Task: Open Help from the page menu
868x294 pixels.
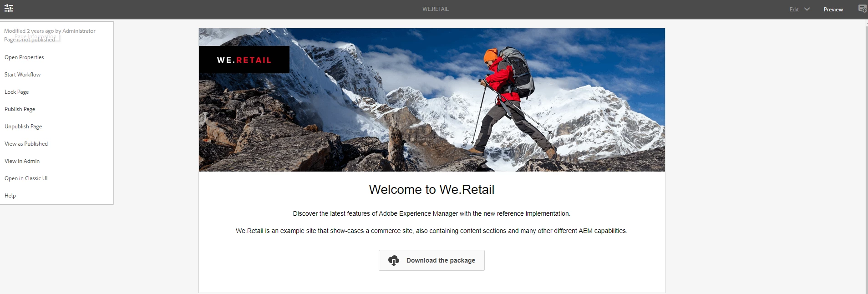Action: coord(10,196)
